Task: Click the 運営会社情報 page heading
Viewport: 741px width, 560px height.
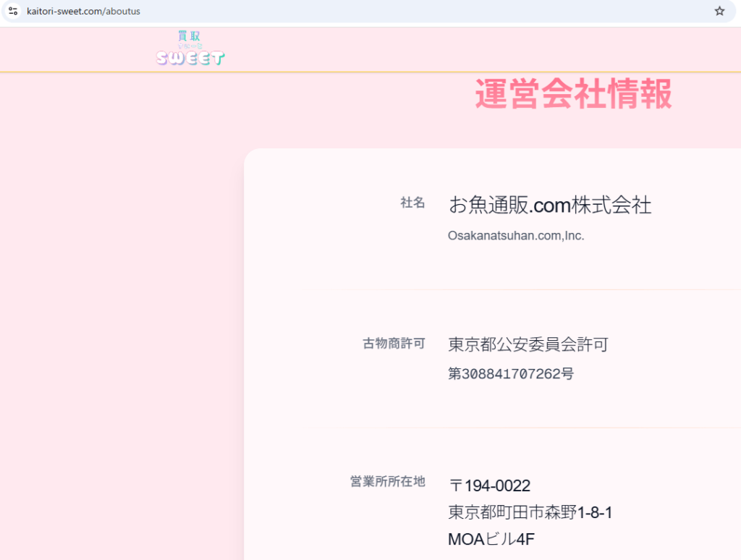Action: point(573,94)
